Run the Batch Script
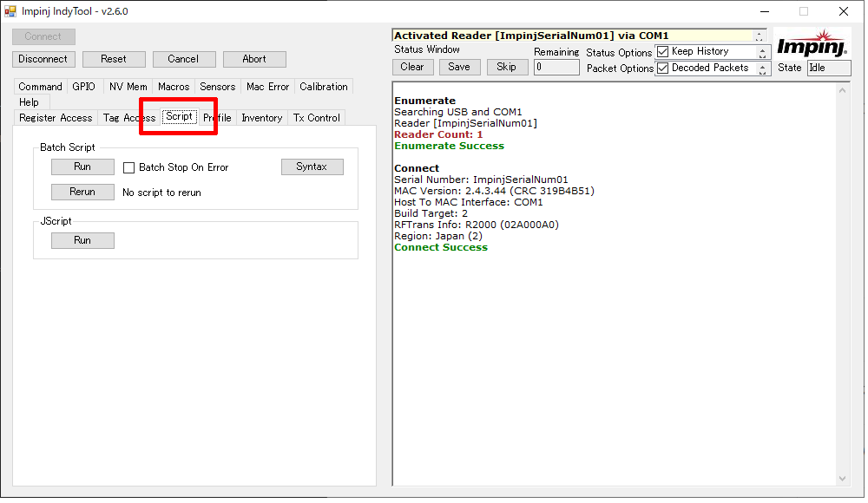 (82, 167)
